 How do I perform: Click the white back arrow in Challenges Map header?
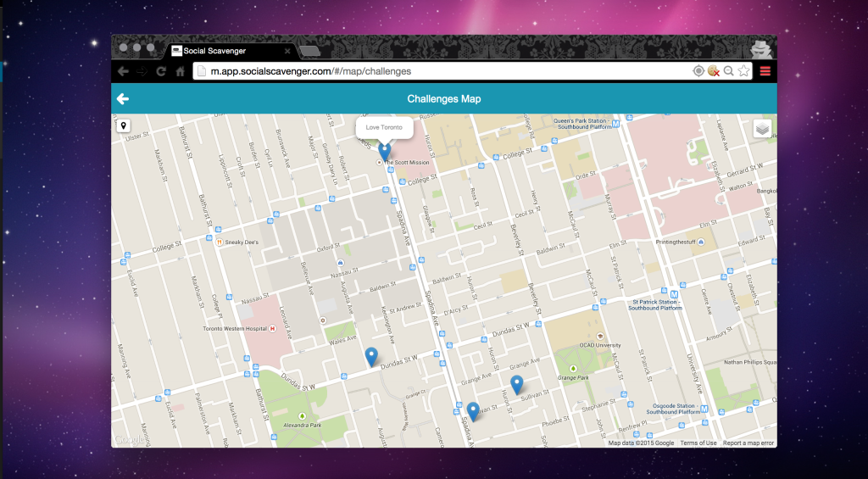tap(122, 98)
